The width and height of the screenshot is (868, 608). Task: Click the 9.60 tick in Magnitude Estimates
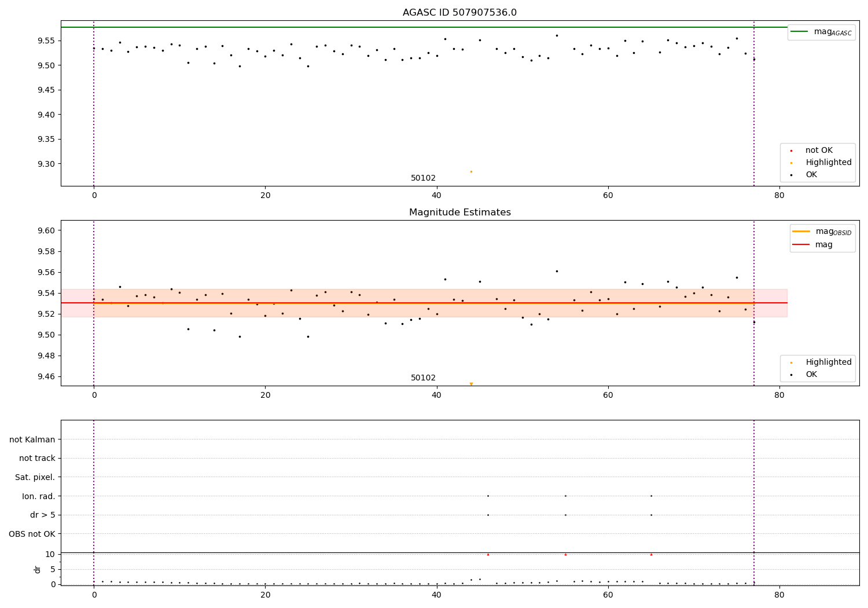point(45,230)
